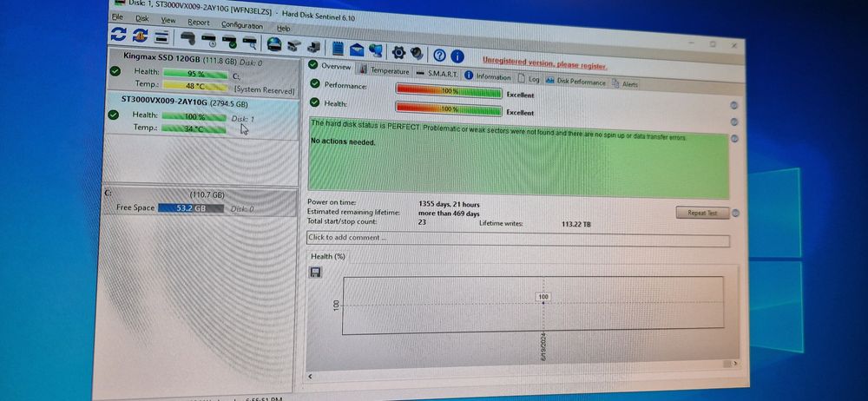Open the Configuration menu
Viewport: 868px width, 401px height.
tap(242, 25)
